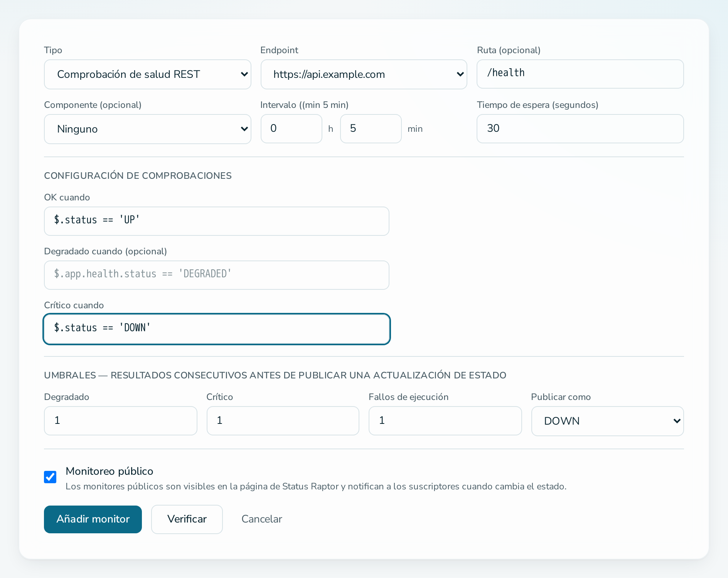
Task: Open the Tipo dropdown
Action: click(x=147, y=74)
